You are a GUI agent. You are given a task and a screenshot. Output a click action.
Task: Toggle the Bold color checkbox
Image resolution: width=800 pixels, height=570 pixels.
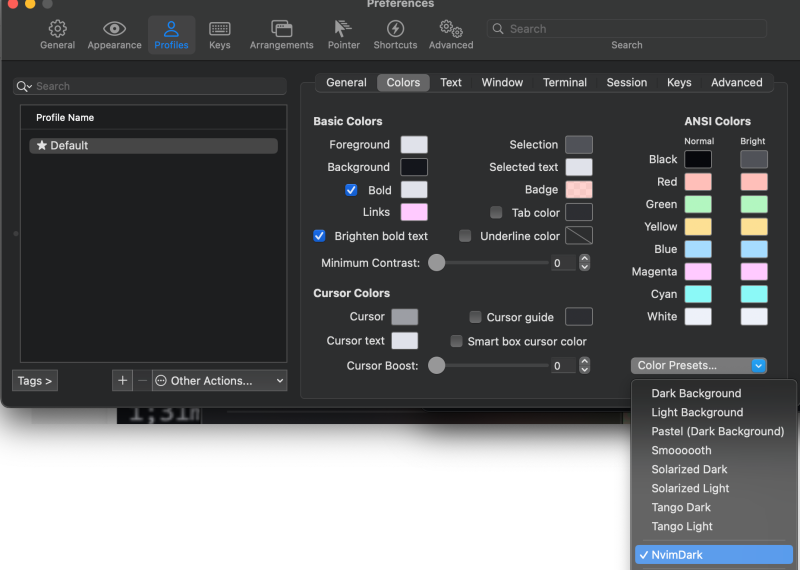click(x=351, y=190)
